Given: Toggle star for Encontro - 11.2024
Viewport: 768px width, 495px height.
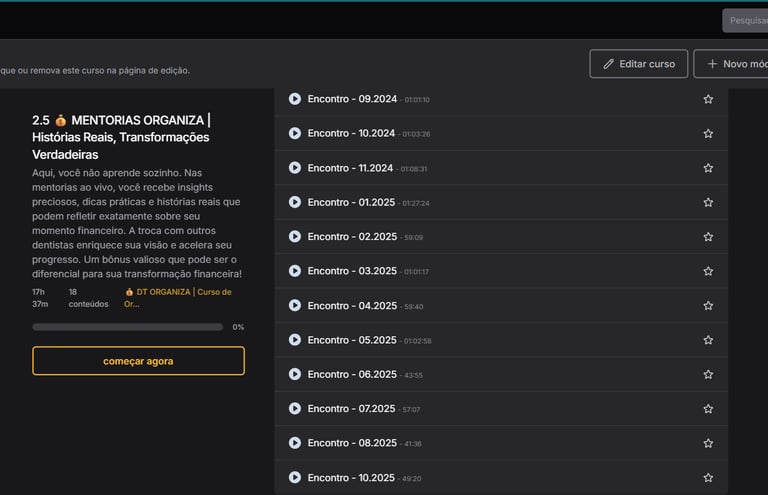Looking at the screenshot, I should coord(708,168).
